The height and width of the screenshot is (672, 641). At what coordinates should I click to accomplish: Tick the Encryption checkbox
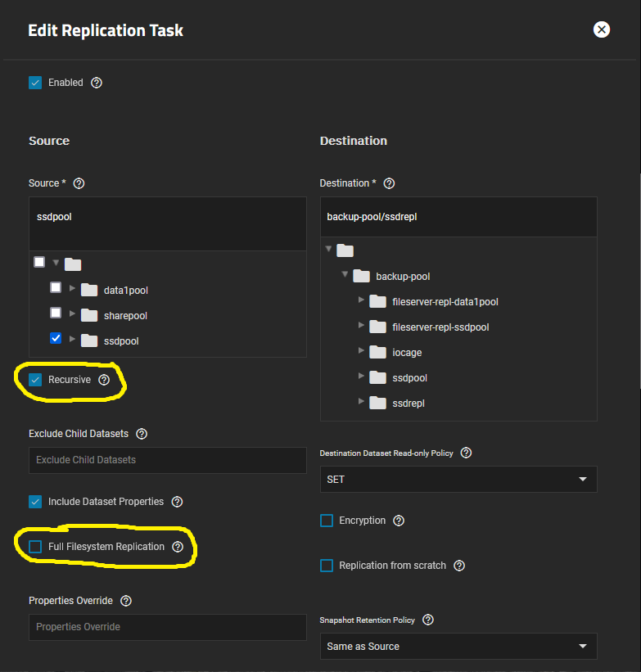pyautogui.click(x=327, y=521)
